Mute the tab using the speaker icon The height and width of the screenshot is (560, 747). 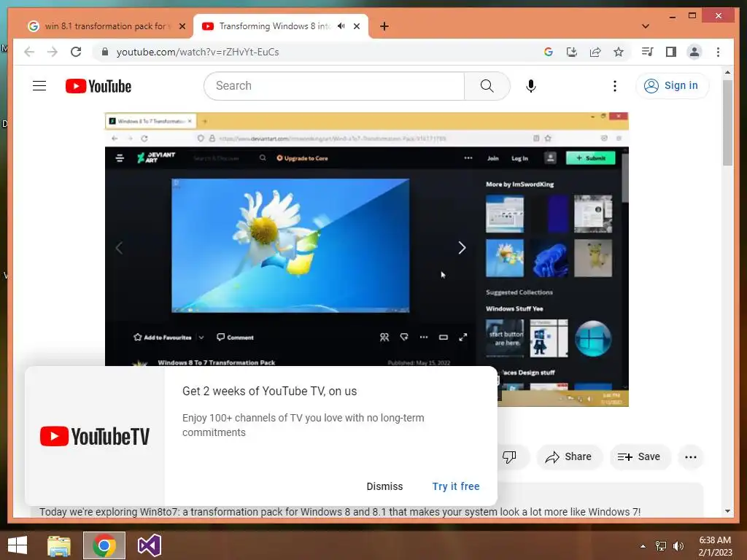coord(341,26)
